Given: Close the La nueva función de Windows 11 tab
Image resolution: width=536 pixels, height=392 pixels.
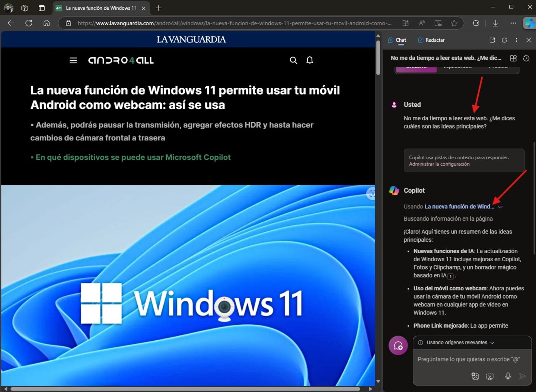Looking at the screenshot, I should pos(143,8).
